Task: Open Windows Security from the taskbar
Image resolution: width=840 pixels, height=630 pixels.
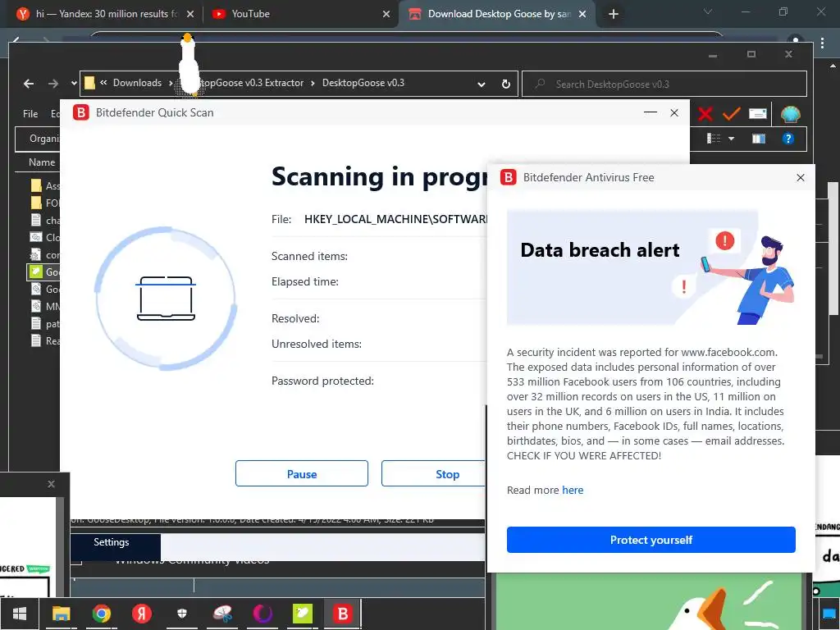Action: point(182,614)
